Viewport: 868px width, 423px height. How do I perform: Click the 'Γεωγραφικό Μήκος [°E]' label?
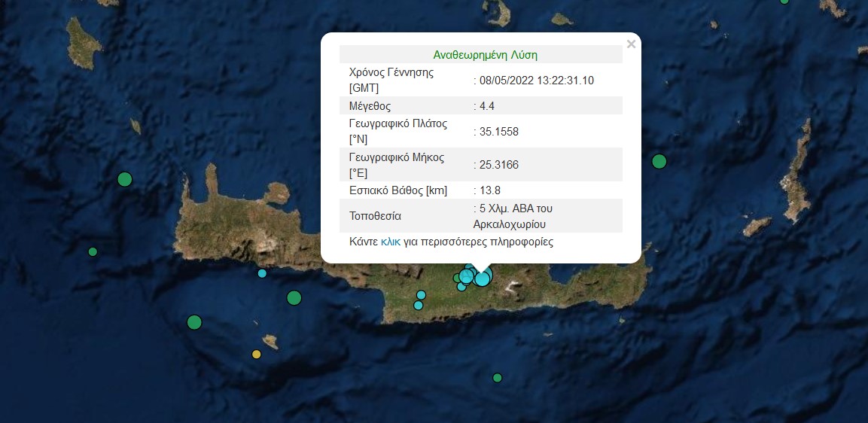396,165
